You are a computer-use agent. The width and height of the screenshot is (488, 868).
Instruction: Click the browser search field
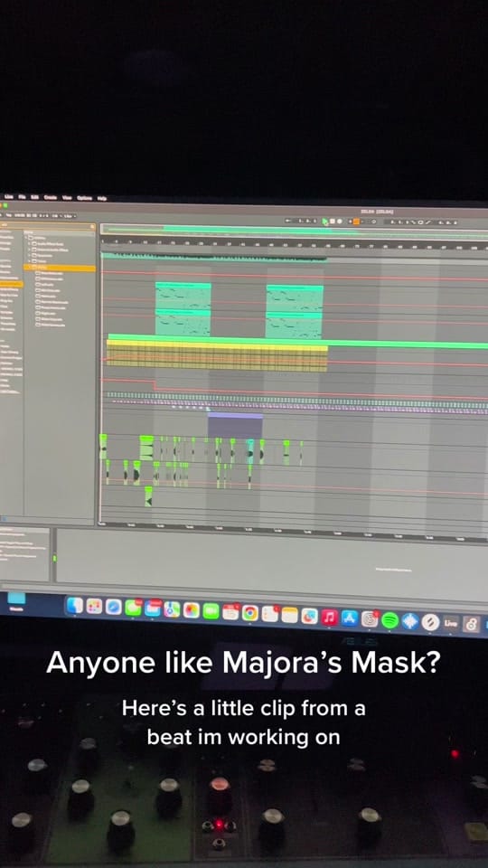(49, 225)
